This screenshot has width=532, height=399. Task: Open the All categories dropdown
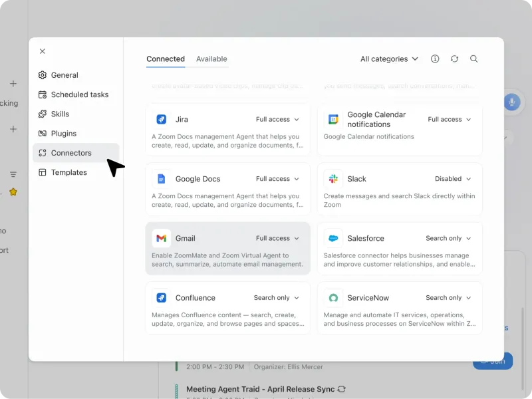389,59
